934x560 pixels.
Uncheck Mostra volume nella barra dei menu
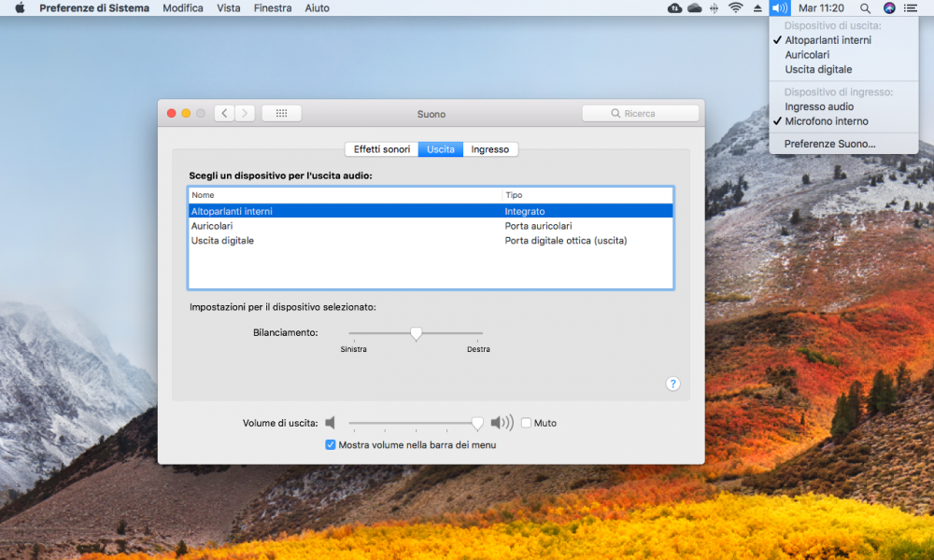point(330,444)
